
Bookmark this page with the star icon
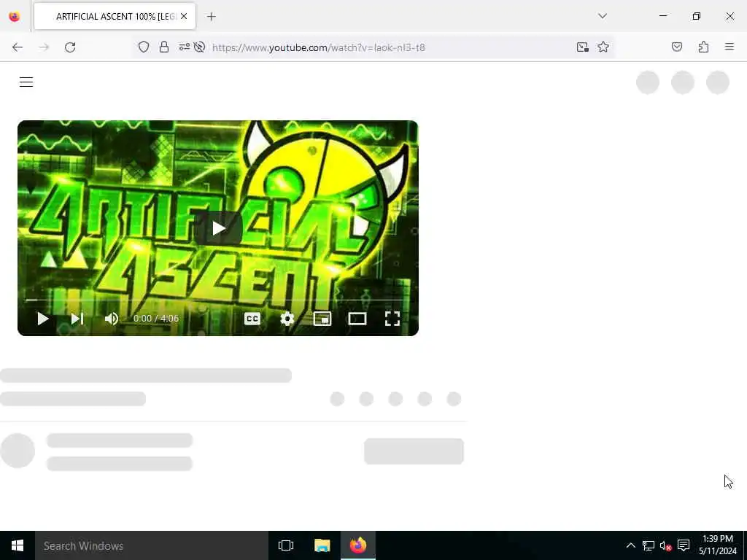(x=603, y=47)
